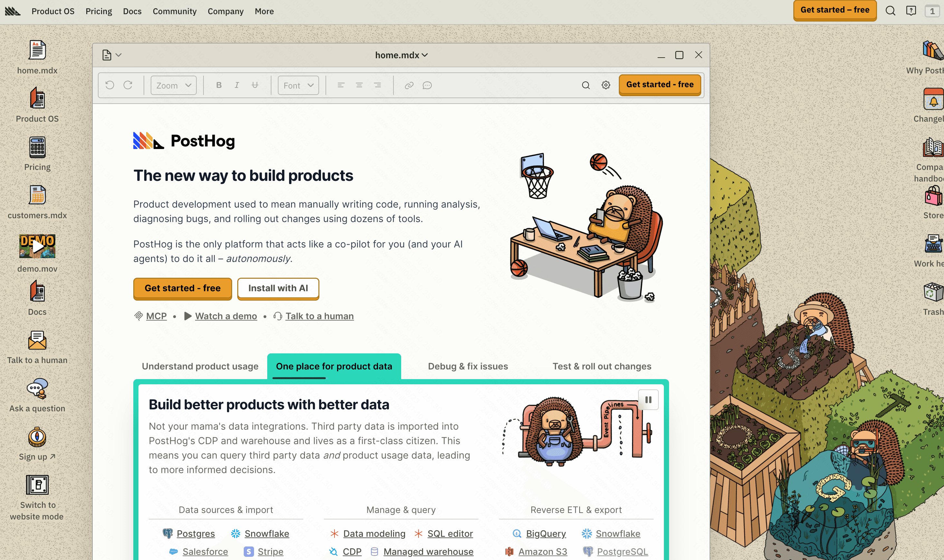Image resolution: width=944 pixels, height=560 pixels.
Task: Open the Font dropdown
Action: coord(298,85)
